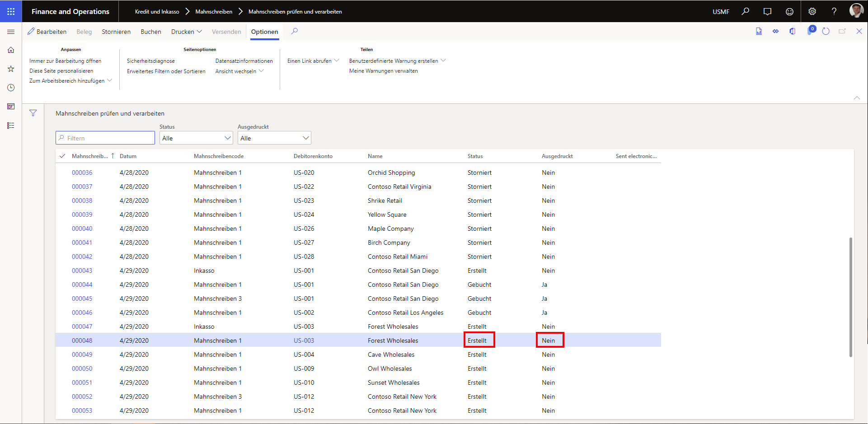The width and height of the screenshot is (868, 424).
Task: Open the user profile avatar
Action: (856, 10)
